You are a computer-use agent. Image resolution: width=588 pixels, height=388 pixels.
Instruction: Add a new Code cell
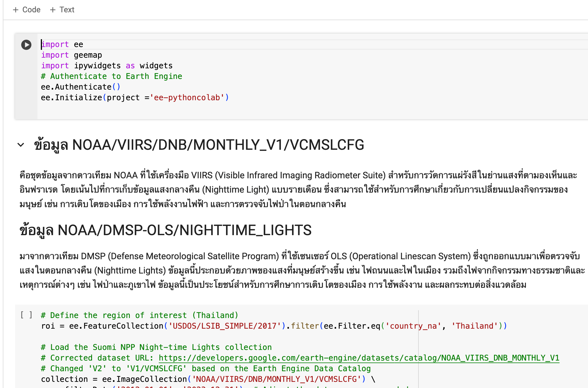point(27,10)
